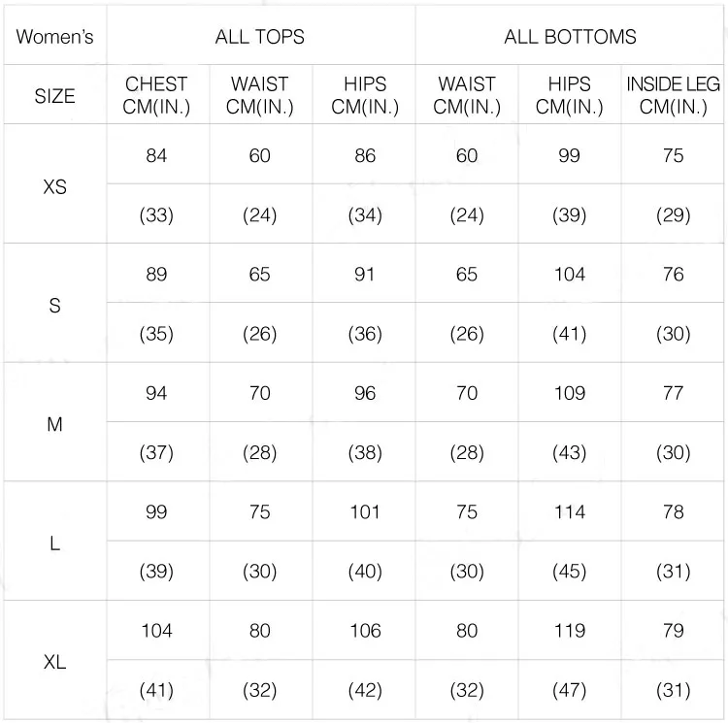Click the XL chest value 104
728x723 pixels.
tap(156, 631)
